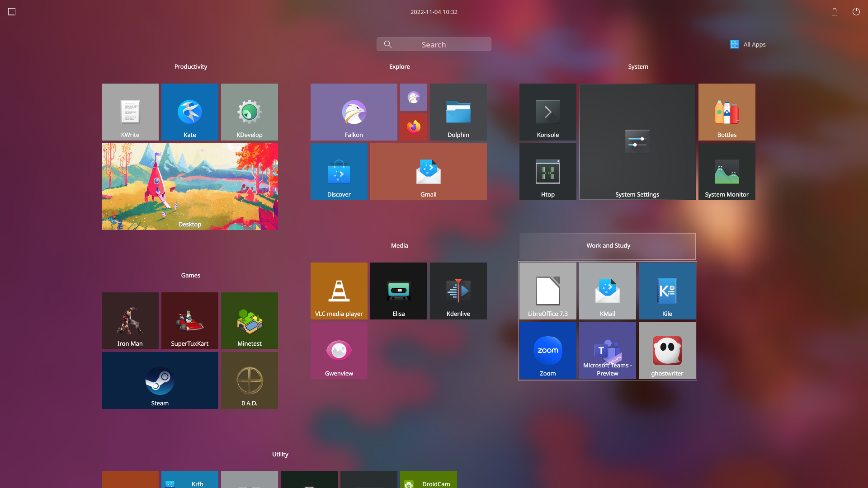Launch DroidCam from Utility group
This screenshot has width=868, height=488.
point(429,480)
